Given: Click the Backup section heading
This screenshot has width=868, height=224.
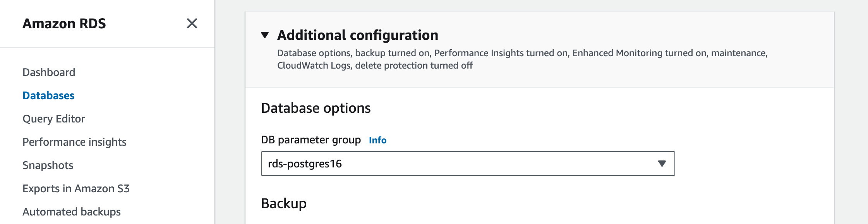Looking at the screenshot, I should pyautogui.click(x=284, y=203).
